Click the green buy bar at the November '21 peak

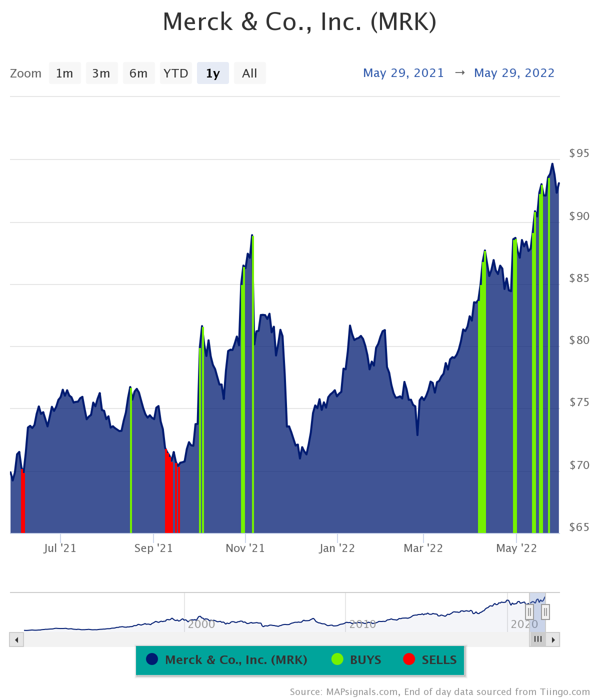252,385
